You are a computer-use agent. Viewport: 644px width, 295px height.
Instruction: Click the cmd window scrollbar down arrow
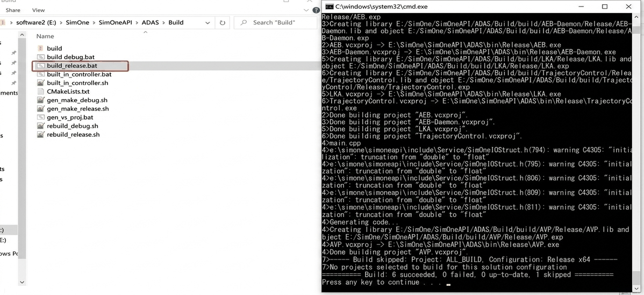pyautogui.click(x=636, y=289)
